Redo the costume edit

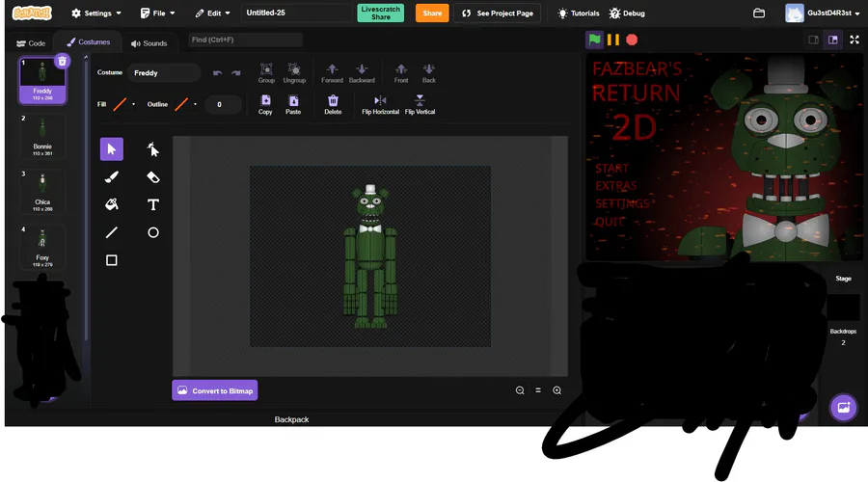[236, 73]
